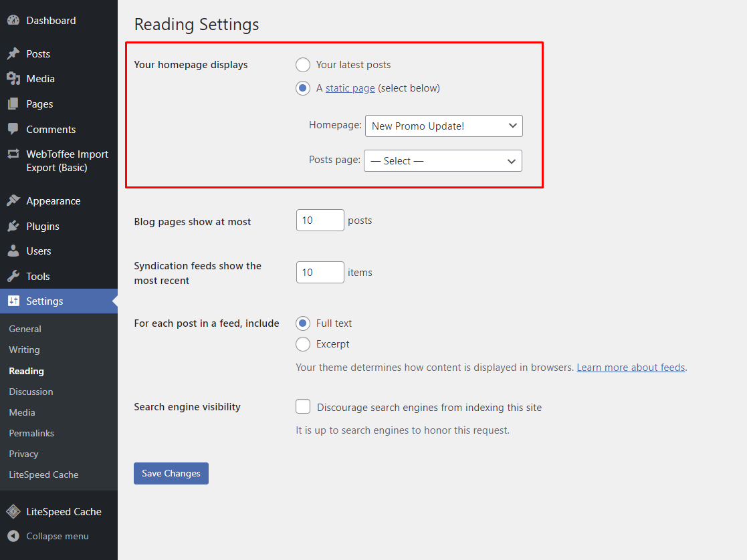The height and width of the screenshot is (560, 747).
Task: Click the Plugins sidebar icon
Action: tap(15, 226)
